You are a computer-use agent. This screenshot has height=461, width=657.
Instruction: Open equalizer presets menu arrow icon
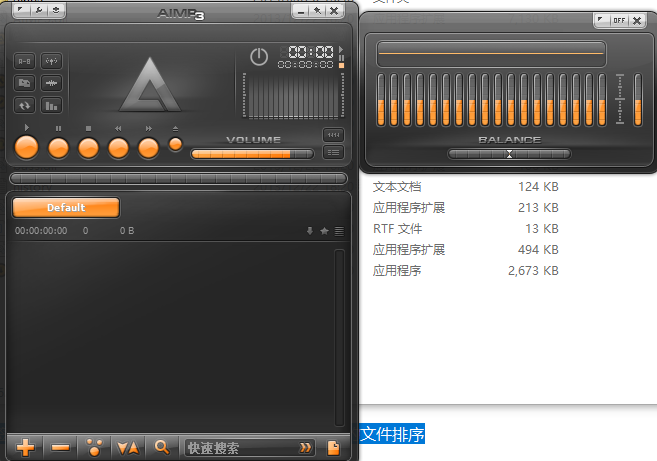[x=602, y=20]
